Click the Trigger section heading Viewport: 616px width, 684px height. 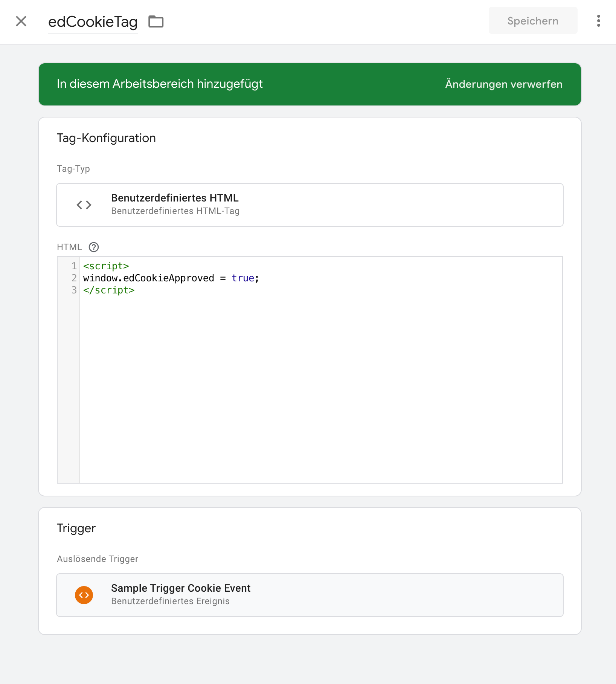pyautogui.click(x=76, y=528)
